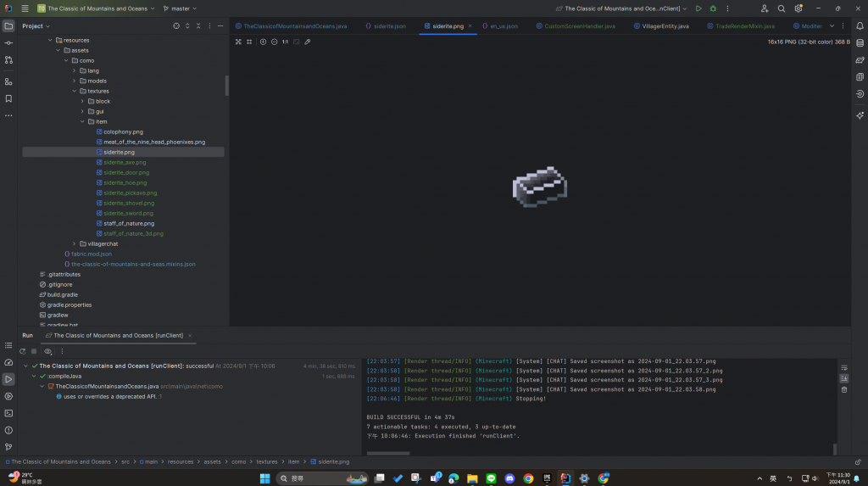Open the master branch dropdown
Screen dimensions: 868x486
pos(180,8)
